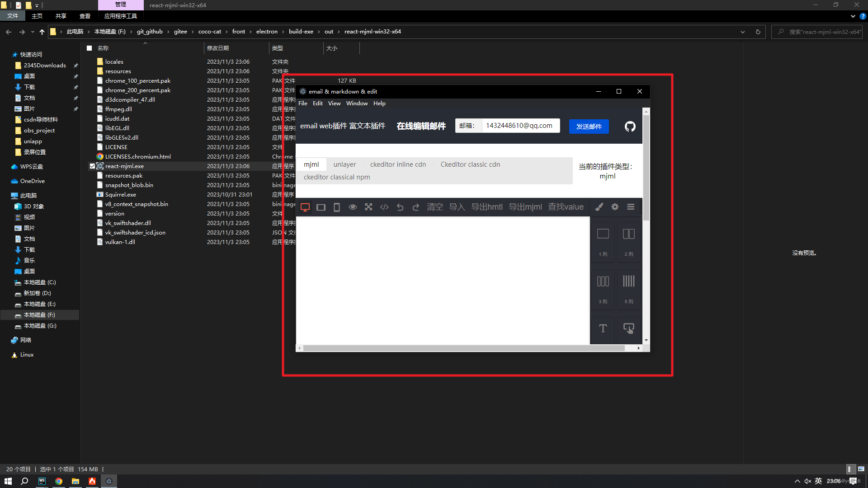Click the Explorer back arrow
Screen dimensions: 868x488
tap(9, 32)
